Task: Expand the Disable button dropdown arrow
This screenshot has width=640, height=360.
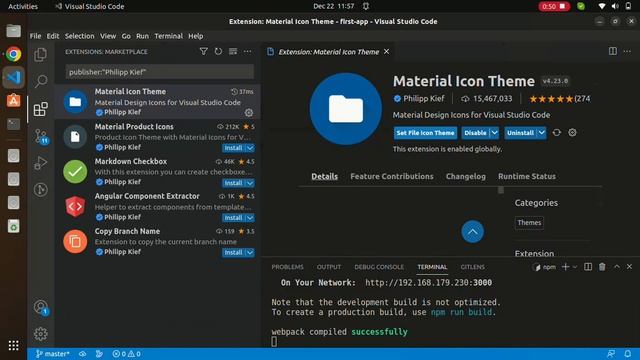Action: (494, 133)
